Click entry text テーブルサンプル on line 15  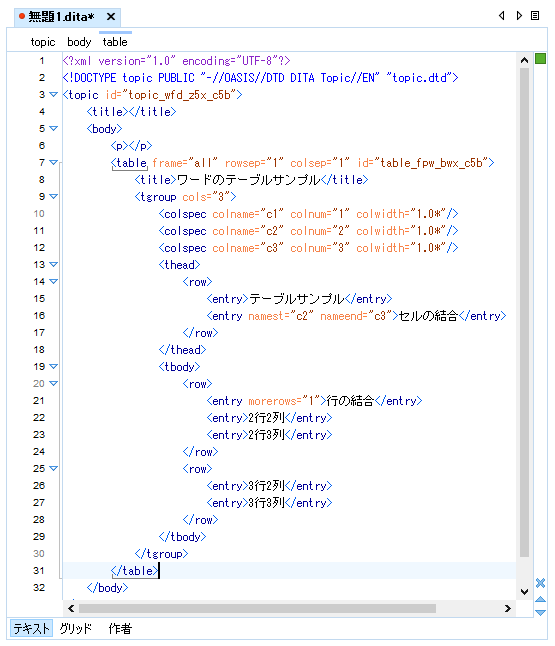tap(297, 299)
